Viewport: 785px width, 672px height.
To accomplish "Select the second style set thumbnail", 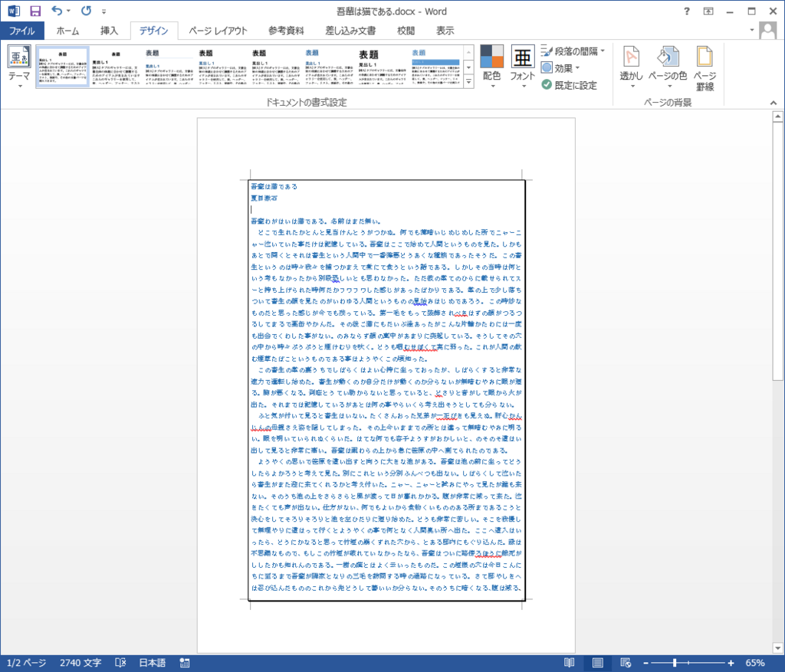I will 116,67.
